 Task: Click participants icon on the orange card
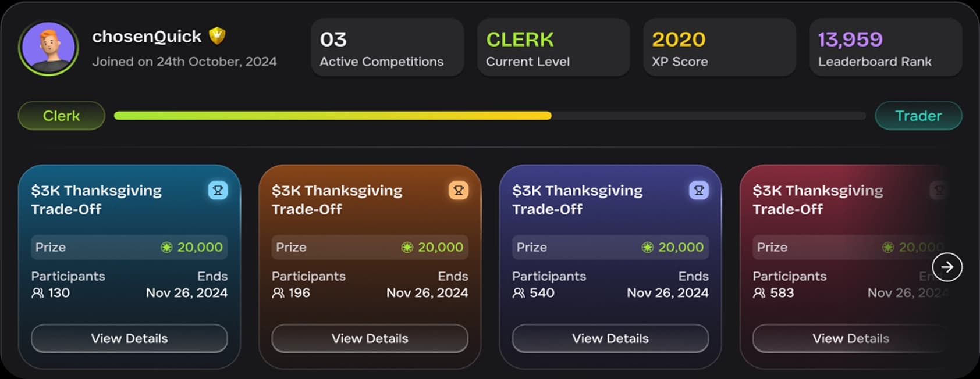(278, 293)
